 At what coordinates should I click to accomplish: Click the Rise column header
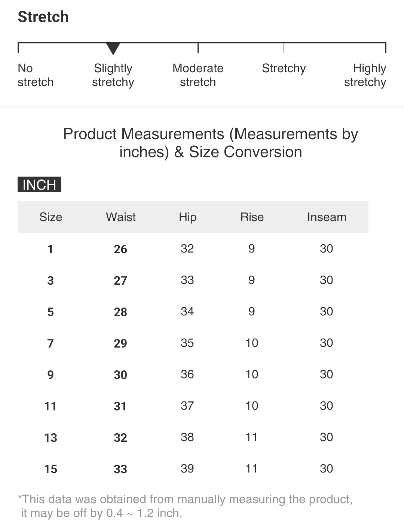coord(252,217)
